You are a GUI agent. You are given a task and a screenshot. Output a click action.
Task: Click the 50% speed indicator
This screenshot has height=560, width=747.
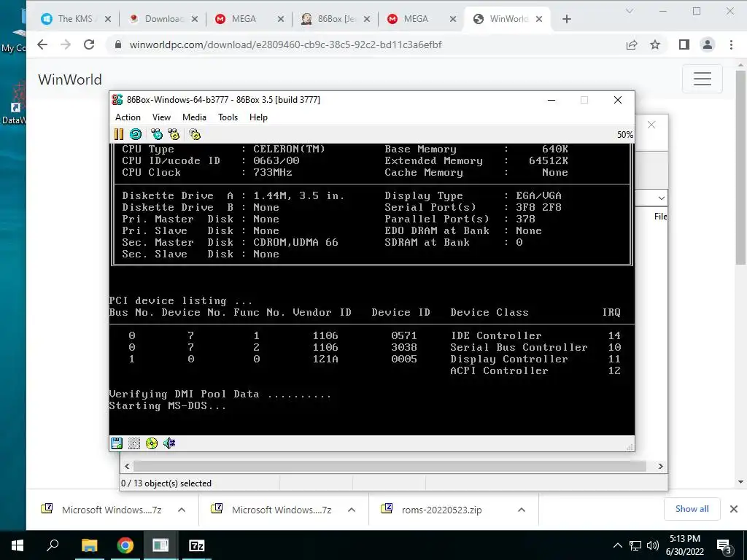pyautogui.click(x=625, y=135)
